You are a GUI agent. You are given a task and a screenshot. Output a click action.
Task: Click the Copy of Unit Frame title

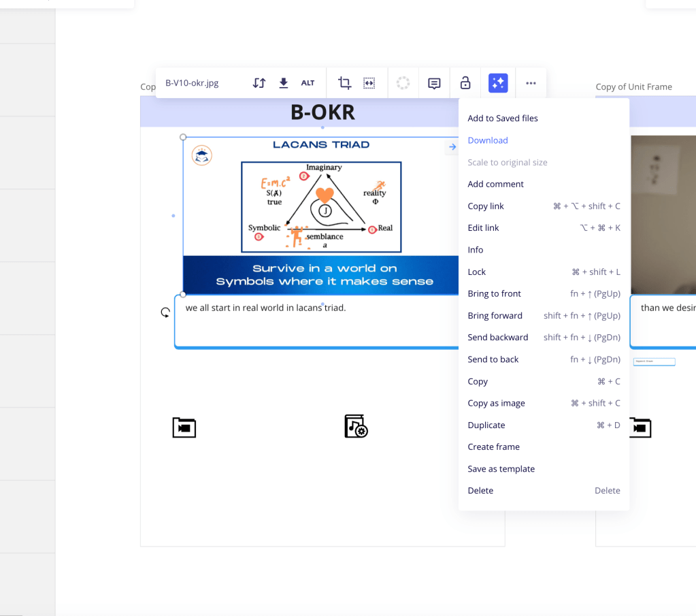click(x=633, y=86)
